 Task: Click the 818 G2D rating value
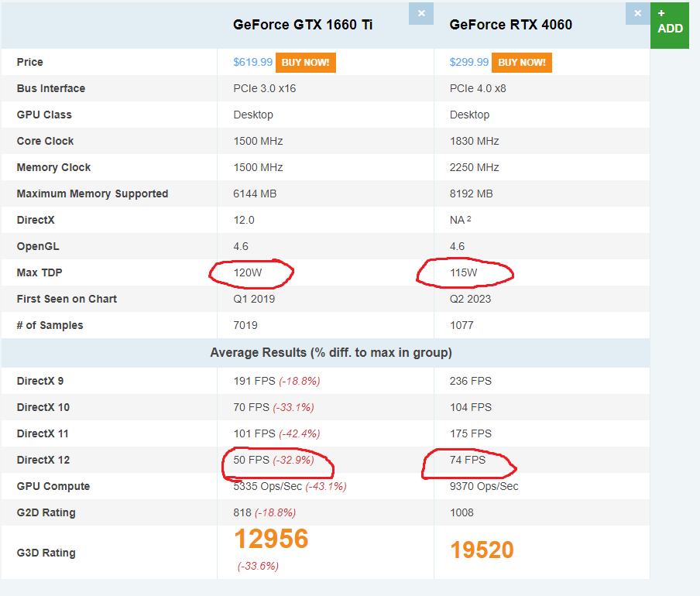[x=242, y=512]
